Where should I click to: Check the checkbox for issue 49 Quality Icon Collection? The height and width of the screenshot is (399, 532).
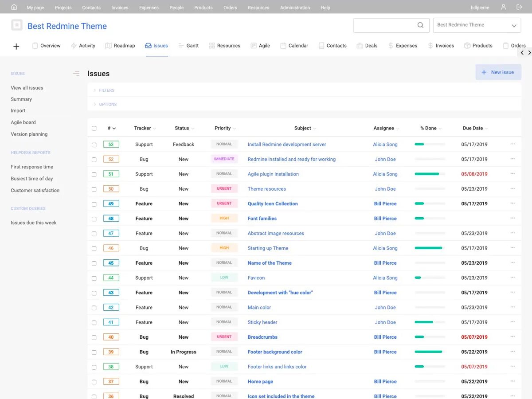(x=94, y=203)
